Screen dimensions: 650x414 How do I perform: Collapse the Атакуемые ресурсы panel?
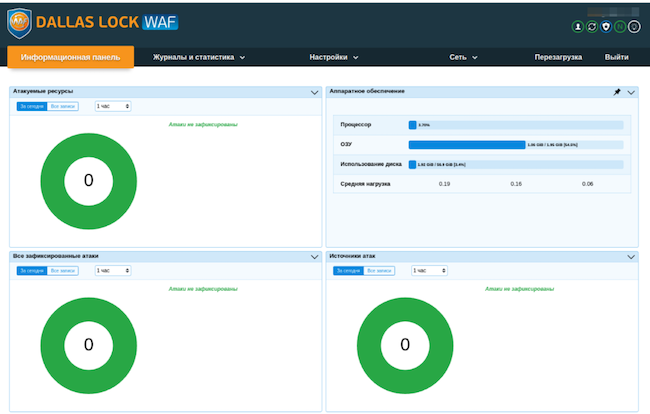pos(314,92)
